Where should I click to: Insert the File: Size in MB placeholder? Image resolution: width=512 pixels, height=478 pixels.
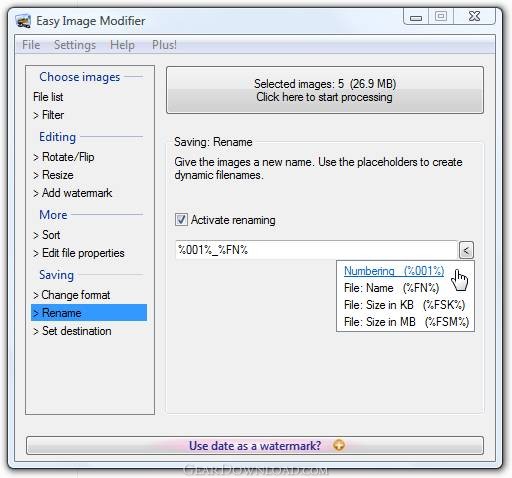(406, 322)
